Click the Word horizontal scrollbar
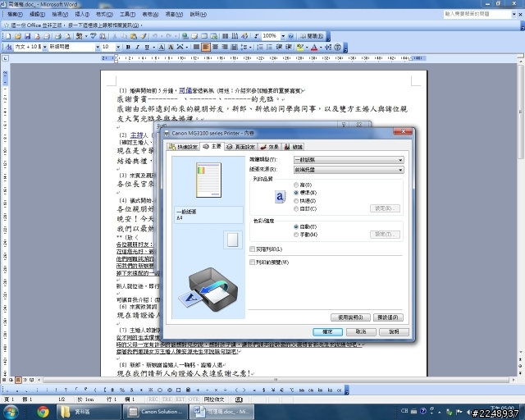The width and height of the screenshot is (525, 420). pos(276,380)
